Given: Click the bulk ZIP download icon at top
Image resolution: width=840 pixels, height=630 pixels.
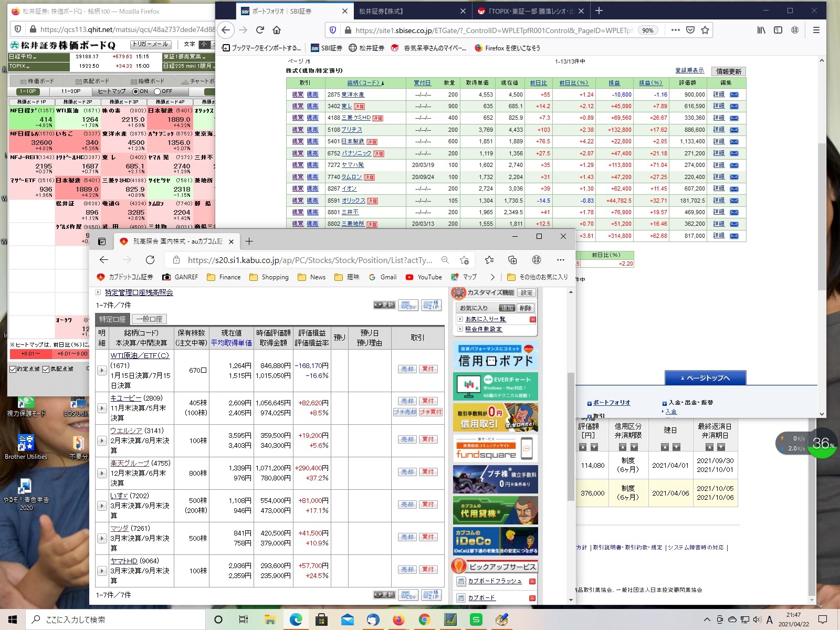Looking at the screenshot, I should point(431,305).
